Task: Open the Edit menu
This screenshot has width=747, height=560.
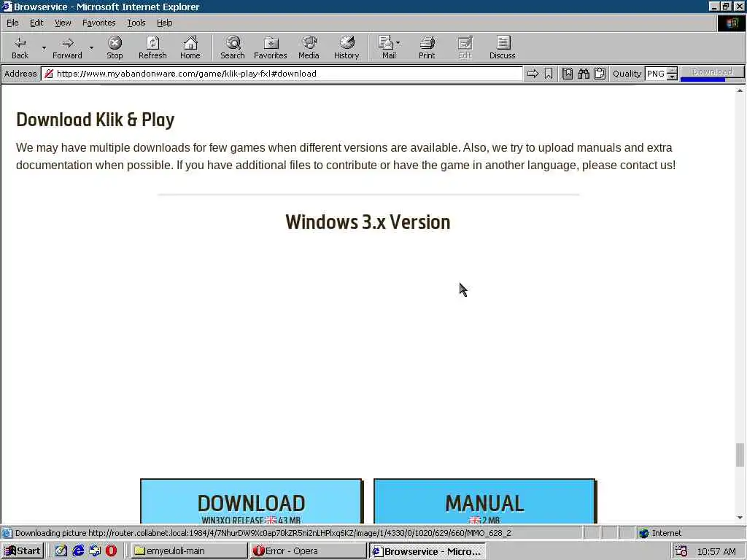Action: 36,23
